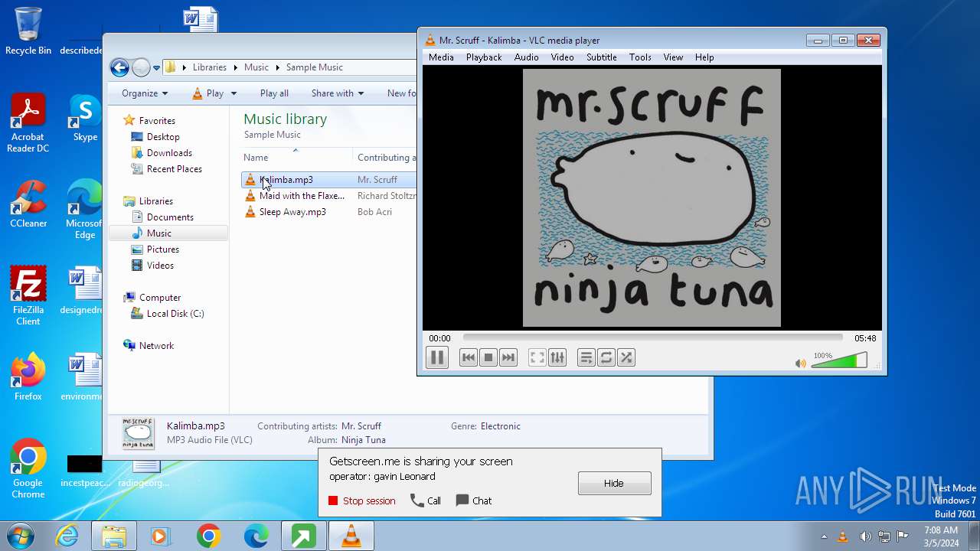Open FileZilla Client desktop icon
Viewport: 980px width, 551px height.
coord(28,296)
